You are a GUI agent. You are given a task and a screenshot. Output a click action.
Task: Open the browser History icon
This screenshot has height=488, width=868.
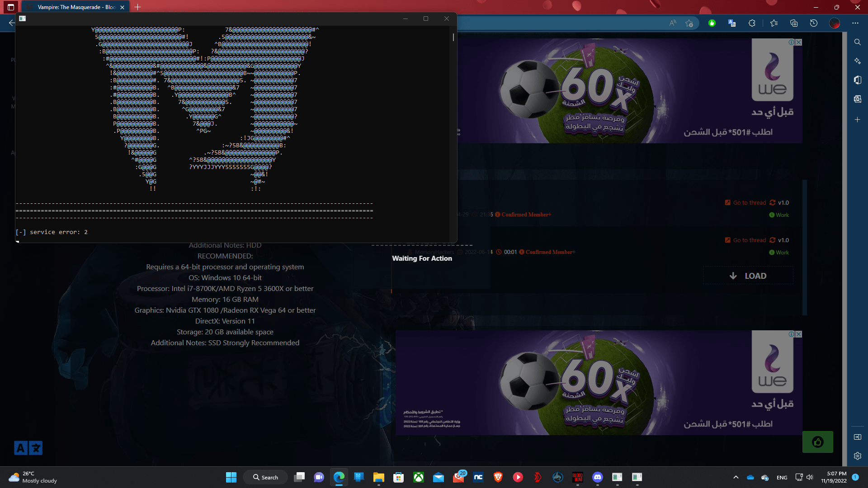(814, 23)
